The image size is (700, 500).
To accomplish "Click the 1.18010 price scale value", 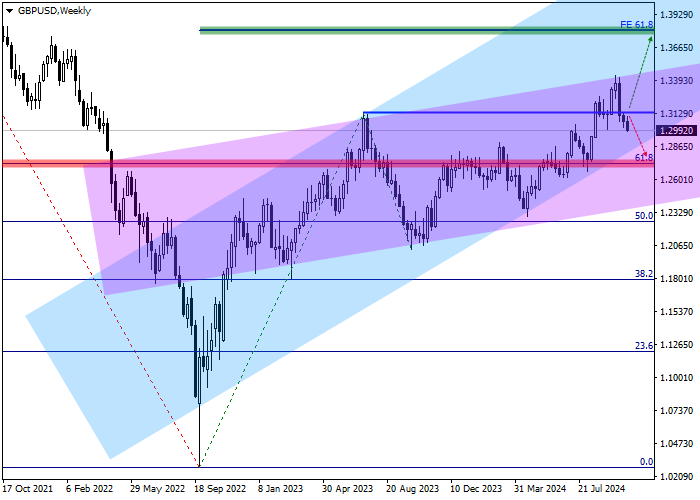I will tap(677, 279).
